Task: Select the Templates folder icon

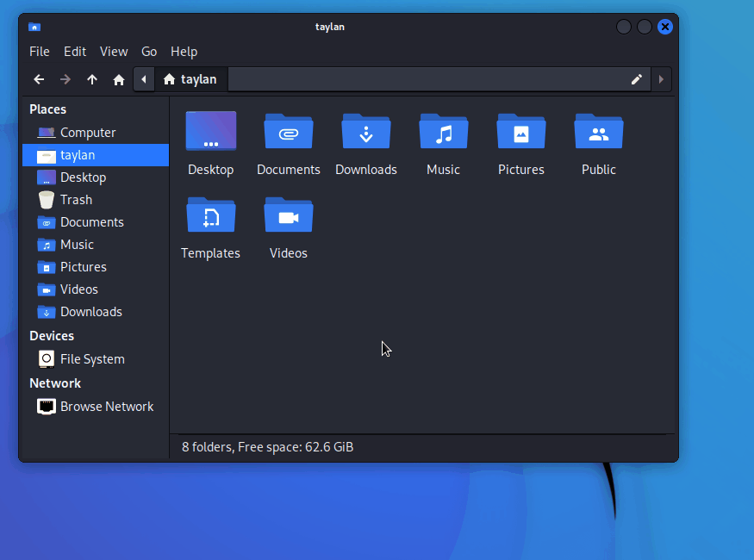Action: click(211, 215)
